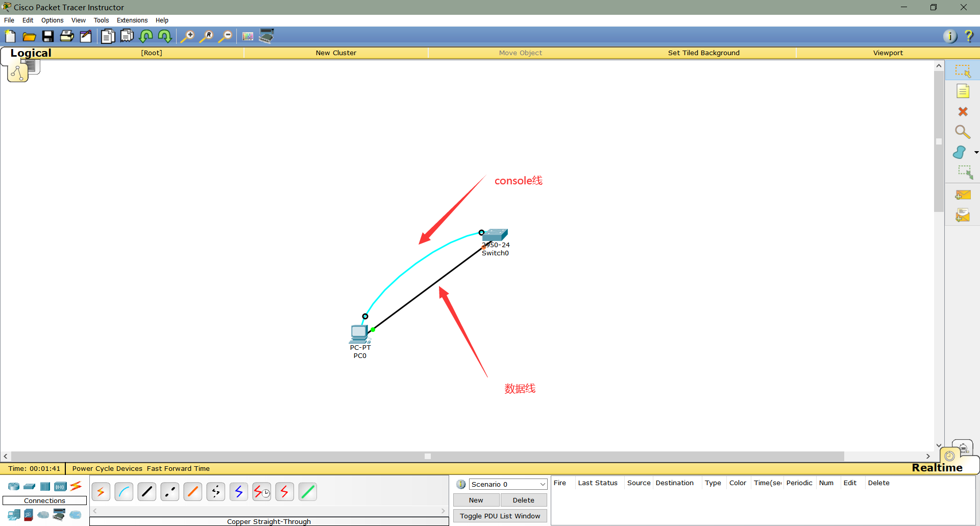Open a file using the folder icon
The width and height of the screenshot is (980, 526).
(x=29, y=36)
